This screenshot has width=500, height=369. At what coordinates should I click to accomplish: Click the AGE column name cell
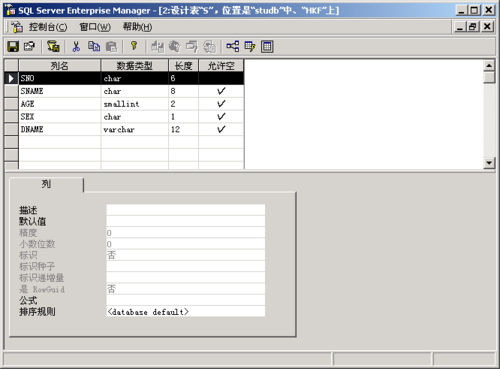(x=60, y=104)
